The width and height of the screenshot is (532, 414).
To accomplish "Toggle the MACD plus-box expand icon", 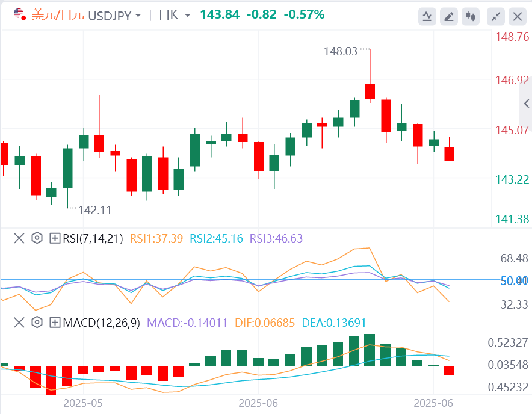I will coord(55,323).
